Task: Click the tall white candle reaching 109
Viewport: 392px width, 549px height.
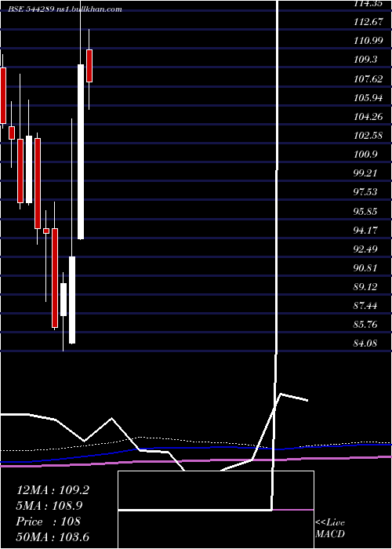Action: pos(81,151)
